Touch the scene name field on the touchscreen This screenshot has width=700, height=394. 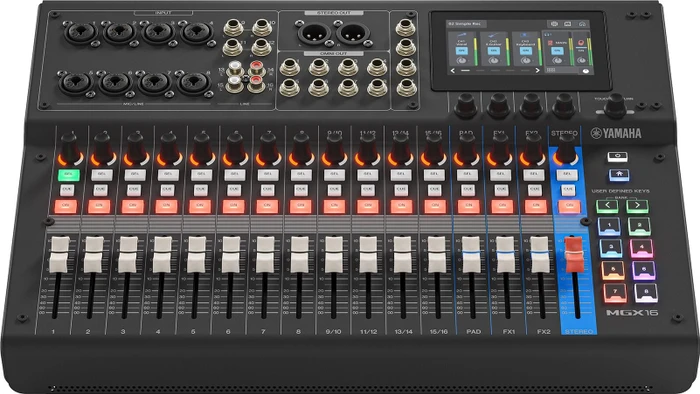467,24
